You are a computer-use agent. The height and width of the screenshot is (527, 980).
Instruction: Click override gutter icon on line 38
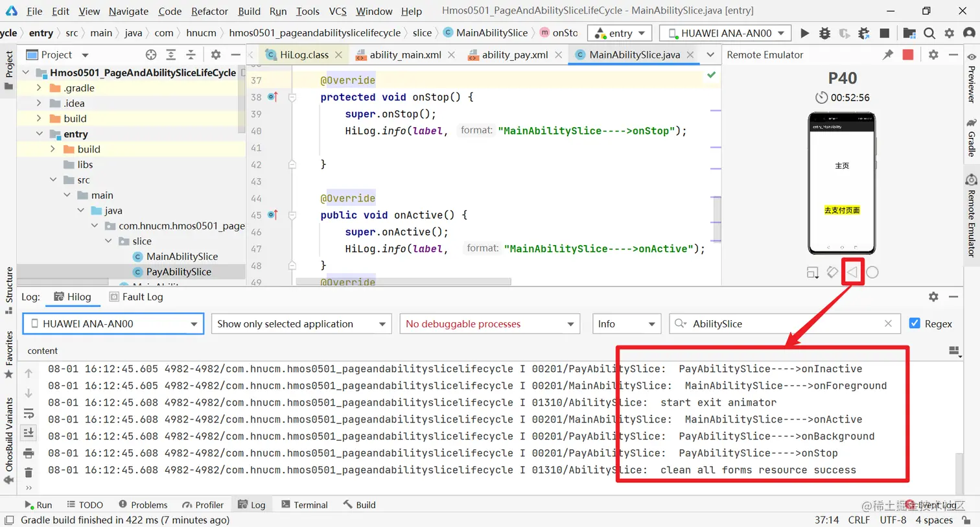tap(272, 97)
